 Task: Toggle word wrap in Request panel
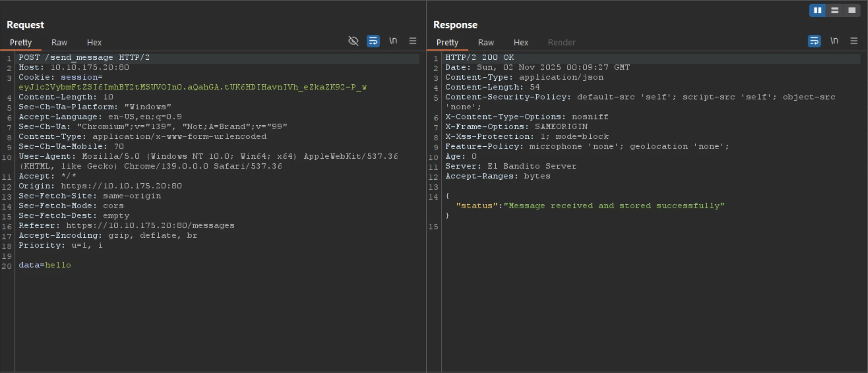click(373, 41)
